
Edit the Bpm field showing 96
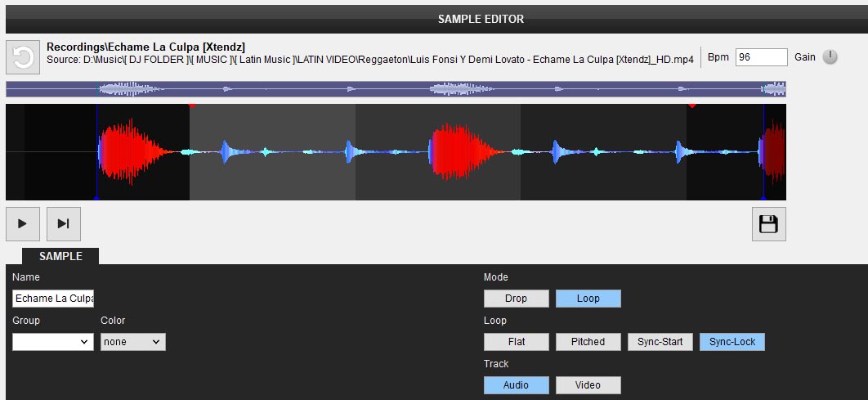[761, 57]
